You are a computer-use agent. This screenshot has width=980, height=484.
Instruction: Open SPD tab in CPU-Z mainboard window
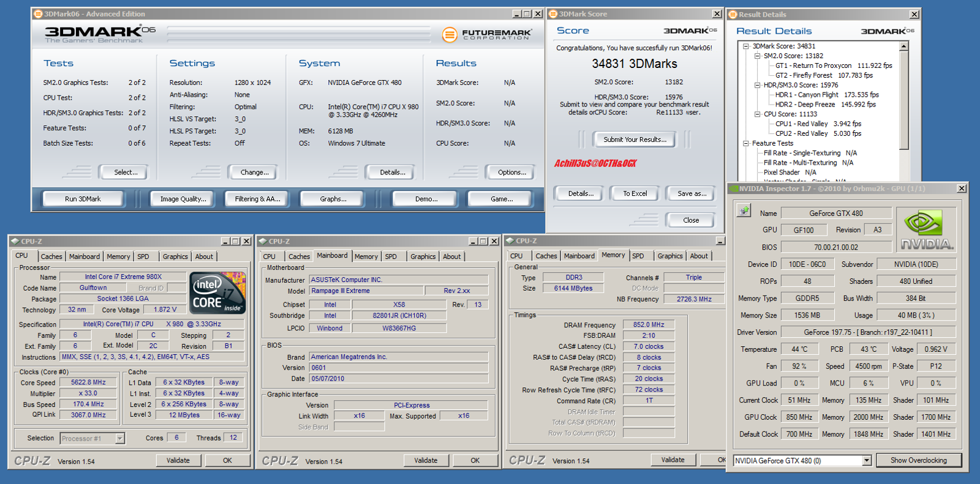click(x=391, y=256)
